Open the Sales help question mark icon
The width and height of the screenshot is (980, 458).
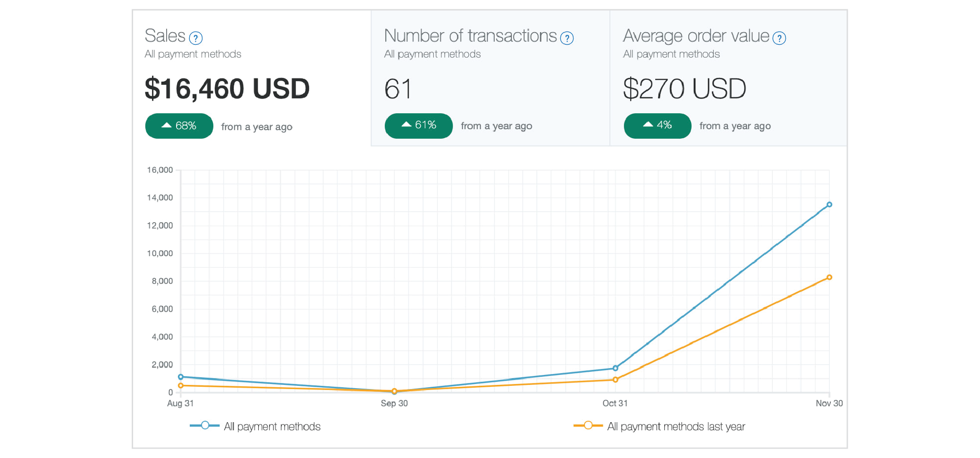tap(195, 38)
